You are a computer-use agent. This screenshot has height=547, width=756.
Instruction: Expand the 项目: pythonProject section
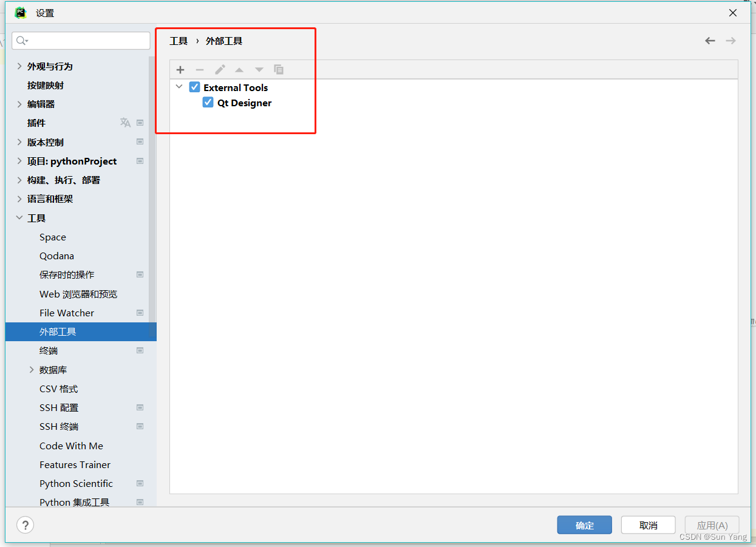click(19, 161)
